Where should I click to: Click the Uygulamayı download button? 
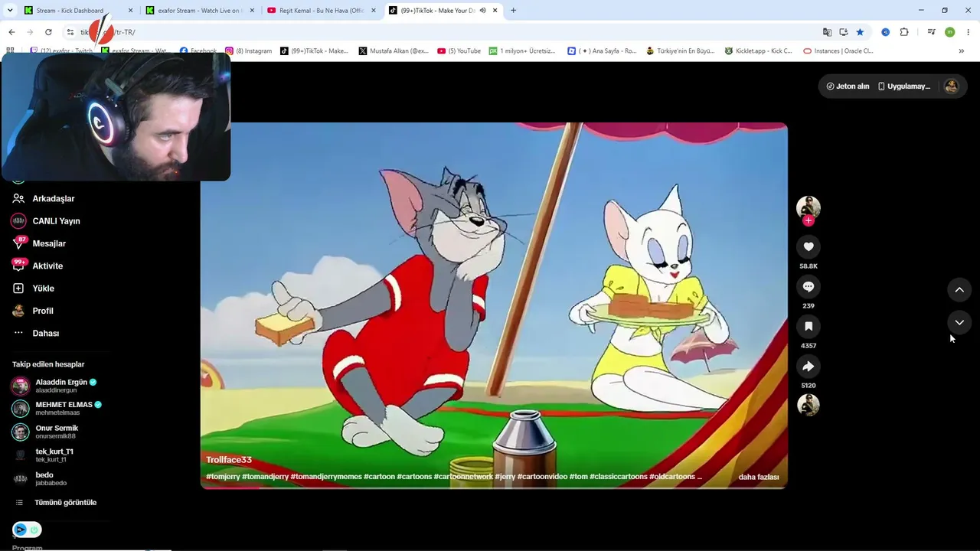click(x=904, y=86)
